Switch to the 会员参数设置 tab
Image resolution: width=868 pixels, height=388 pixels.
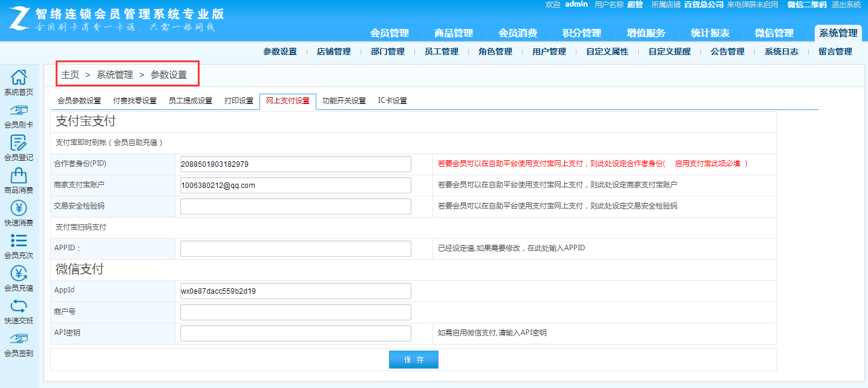coord(79,101)
